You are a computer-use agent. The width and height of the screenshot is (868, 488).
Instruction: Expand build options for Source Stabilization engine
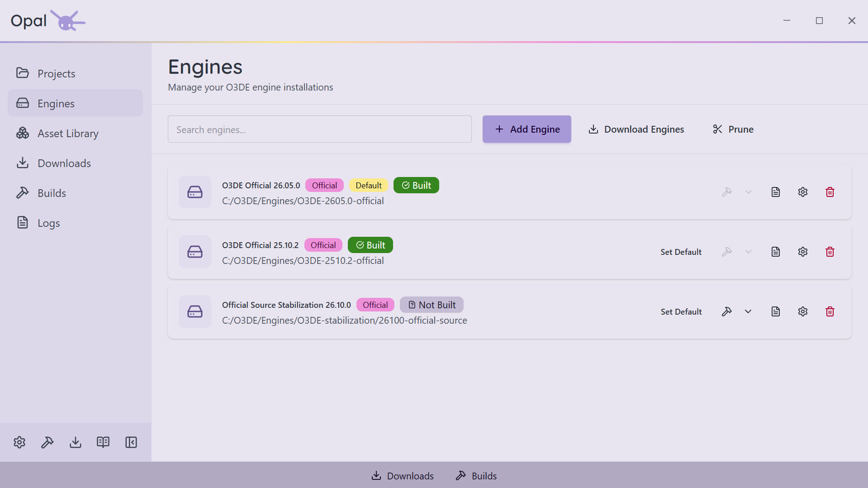[749, 311]
